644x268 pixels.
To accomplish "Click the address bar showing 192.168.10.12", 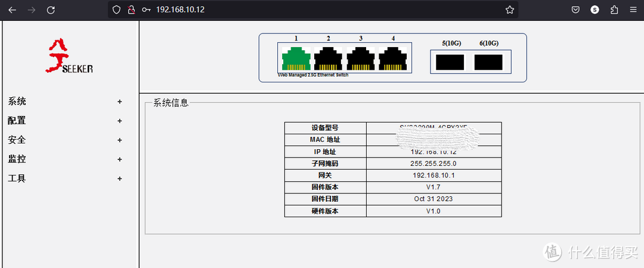I will coord(312,10).
